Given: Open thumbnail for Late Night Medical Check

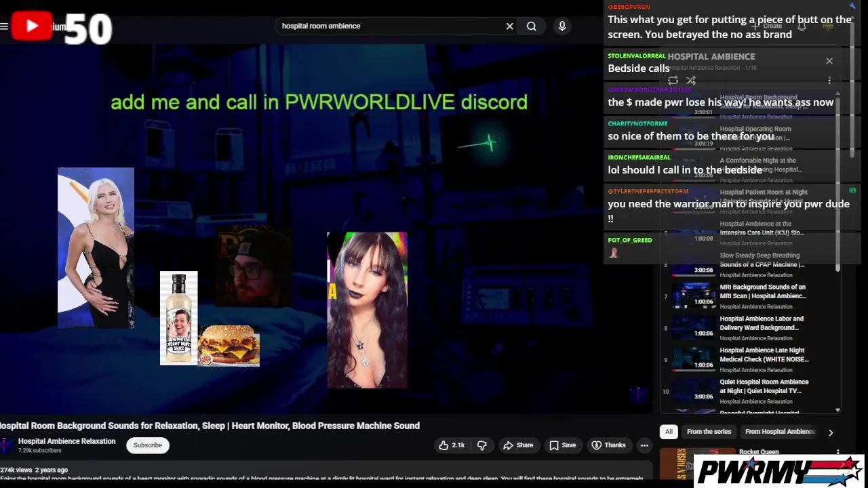Looking at the screenshot, I should point(694,360).
